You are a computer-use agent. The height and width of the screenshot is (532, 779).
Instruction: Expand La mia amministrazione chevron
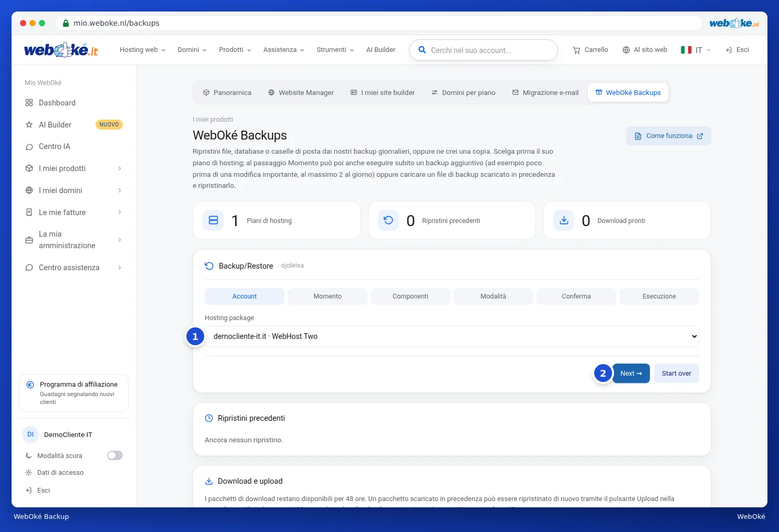[120, 240]
